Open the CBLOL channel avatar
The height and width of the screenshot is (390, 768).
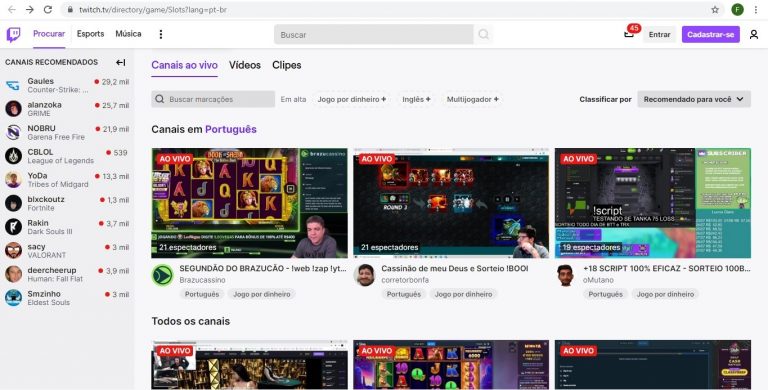(x=13, y=156)
